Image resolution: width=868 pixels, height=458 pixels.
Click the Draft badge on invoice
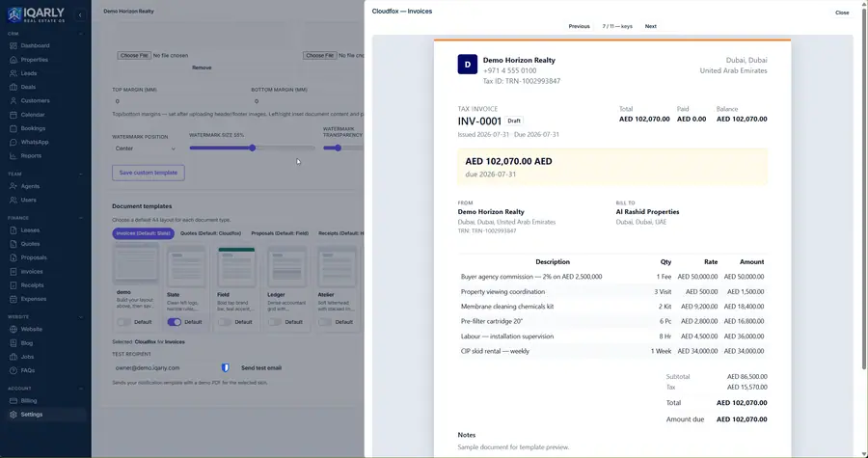pyautogui.click(x=514, y=121)
